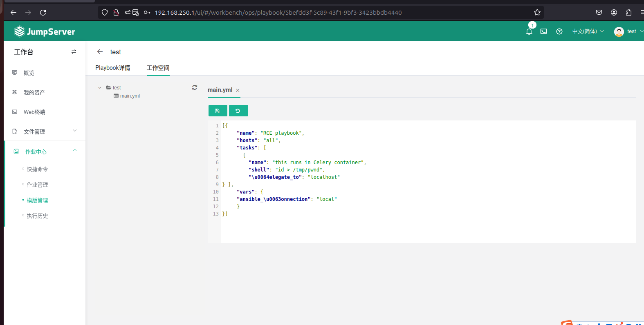Screen dimensions: 644x325
Task: Click the help question mark icon
Action: [559, 31]
